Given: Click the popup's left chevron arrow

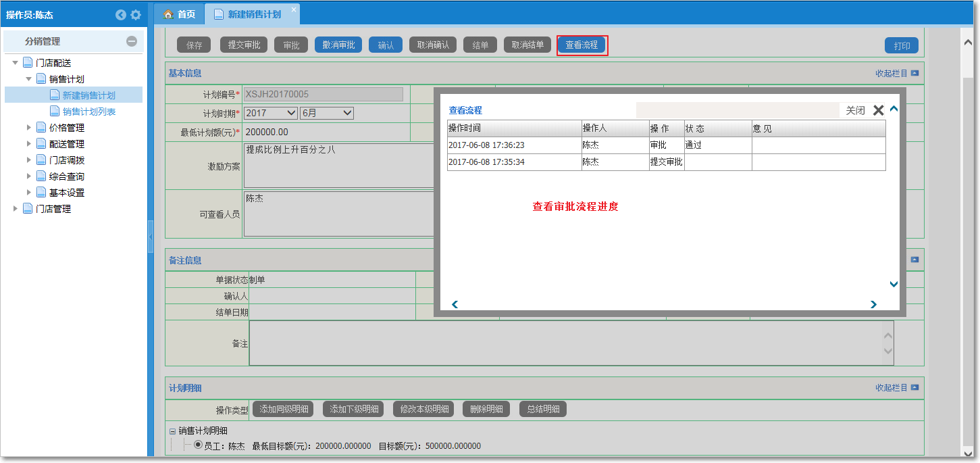Looking at the screenshot, I should point(455,304).
